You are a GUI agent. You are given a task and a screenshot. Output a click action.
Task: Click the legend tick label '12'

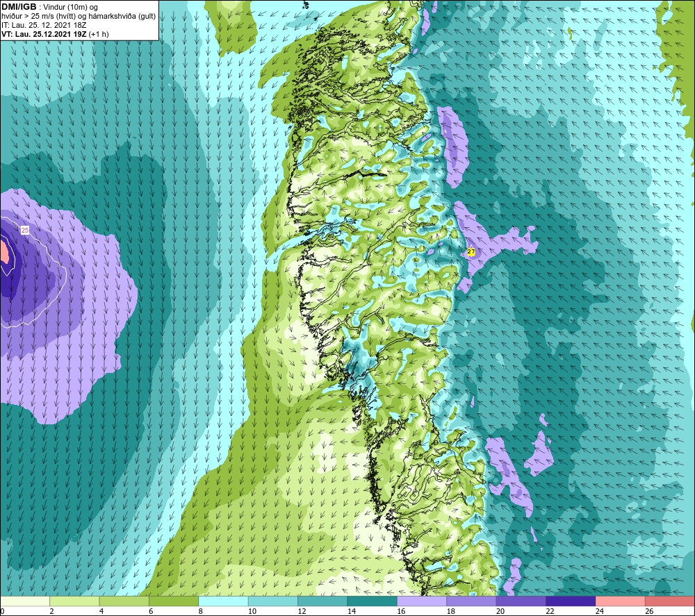click(x=302, y=611)
